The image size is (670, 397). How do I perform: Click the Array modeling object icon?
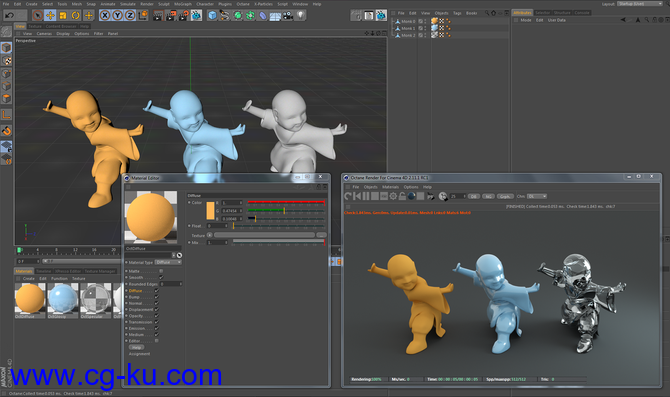click(250, 15)
